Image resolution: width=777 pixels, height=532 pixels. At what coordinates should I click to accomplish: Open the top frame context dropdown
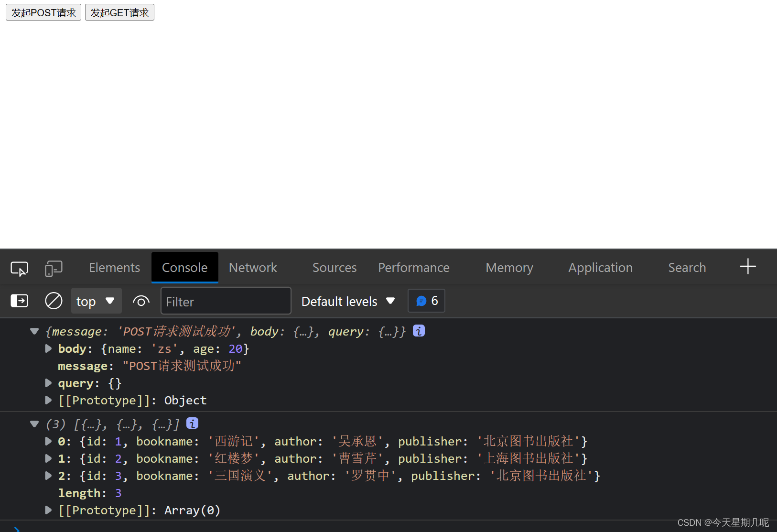point(96,301)
